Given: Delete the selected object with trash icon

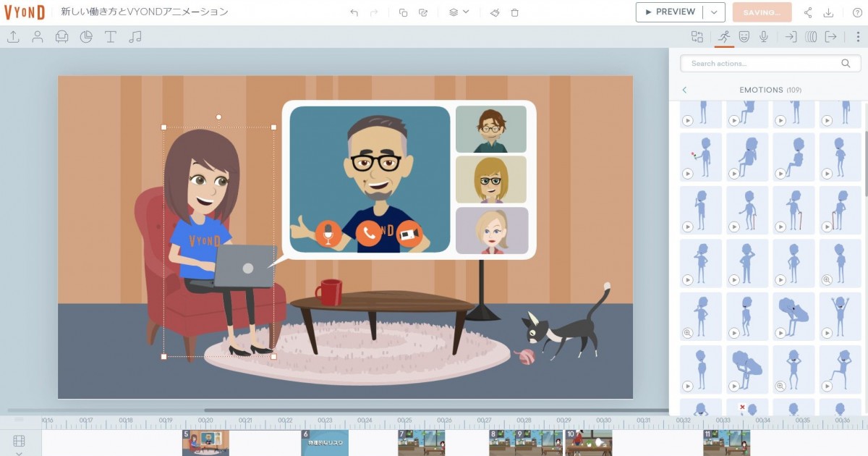Looking at the screenshot, I should (515, 12).
